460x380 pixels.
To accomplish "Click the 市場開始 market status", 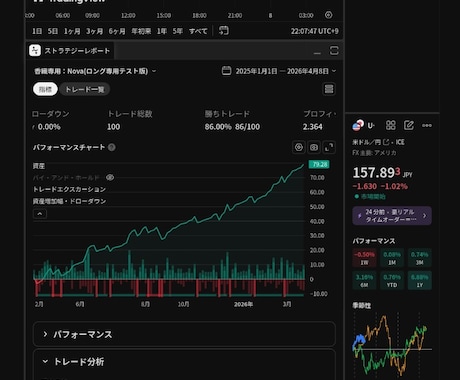I will pyautogui.click(x=370, y=197).
